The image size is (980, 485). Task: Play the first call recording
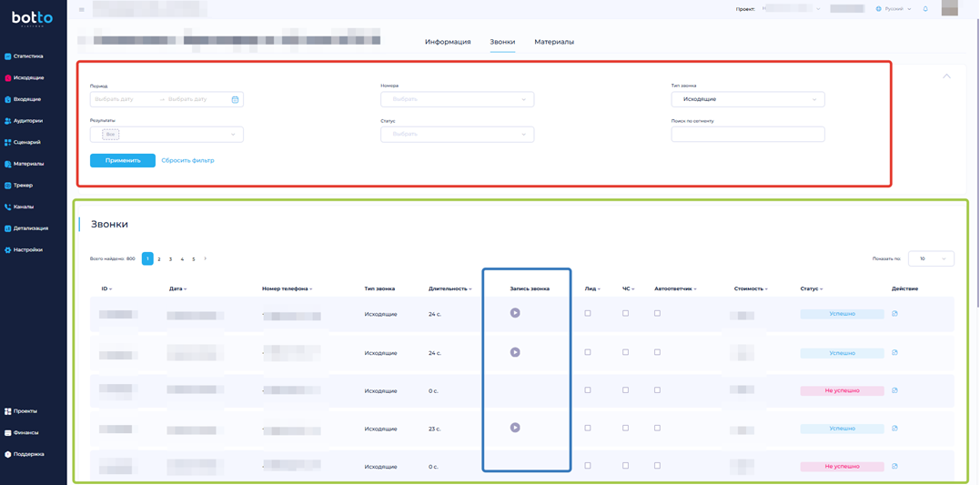[515, 313]
